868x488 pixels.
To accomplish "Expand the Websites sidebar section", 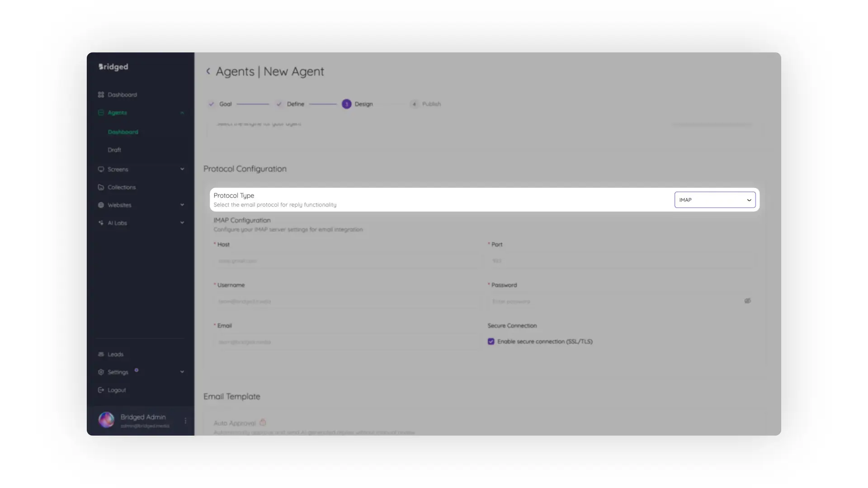I will [x=182, y=205].
